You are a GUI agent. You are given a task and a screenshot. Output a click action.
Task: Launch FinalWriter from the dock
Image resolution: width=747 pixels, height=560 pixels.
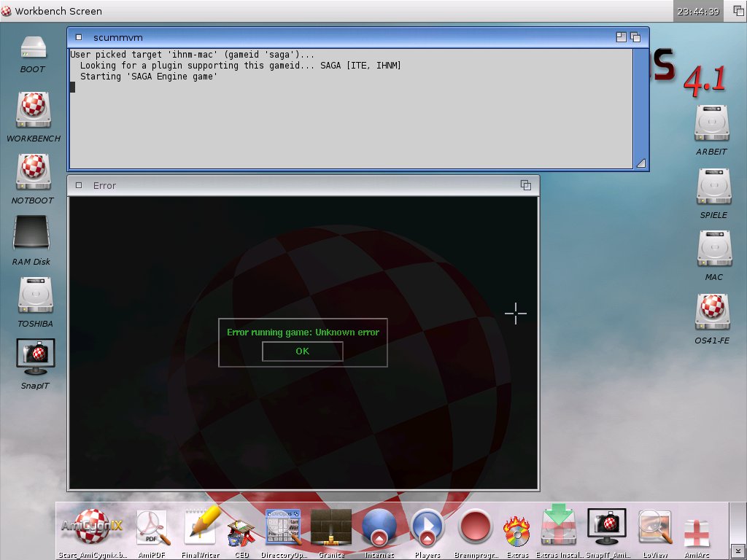(x=201, y=526)
